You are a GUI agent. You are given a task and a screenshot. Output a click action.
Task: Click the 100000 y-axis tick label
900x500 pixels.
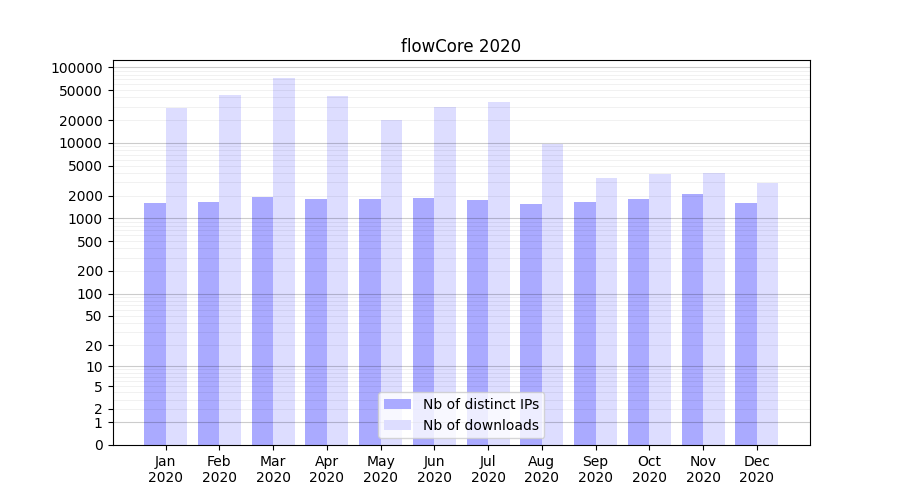[x=77, y=68]
